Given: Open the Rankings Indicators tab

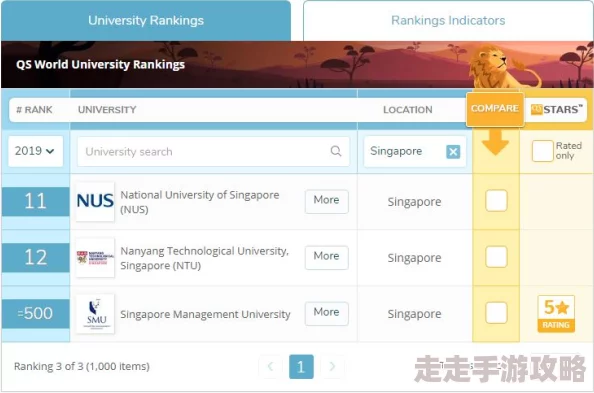Looking at the screenshot, I should pos(448,20).
